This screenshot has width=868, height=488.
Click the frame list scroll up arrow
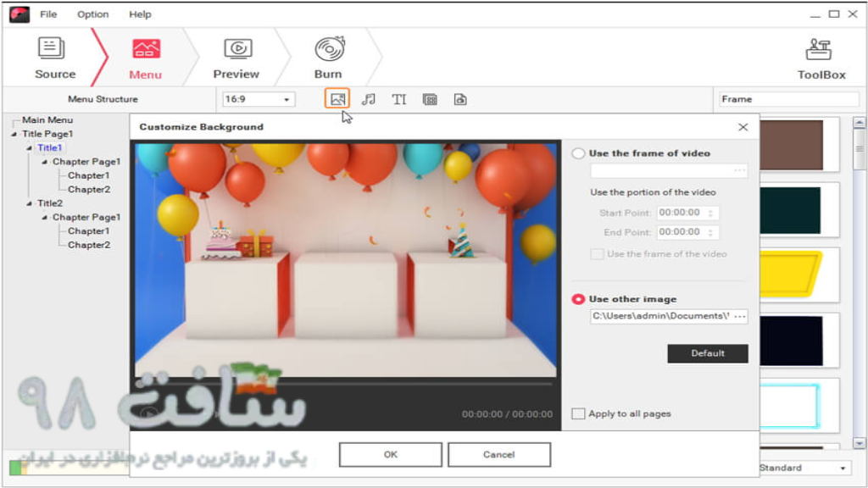point(860,122)
